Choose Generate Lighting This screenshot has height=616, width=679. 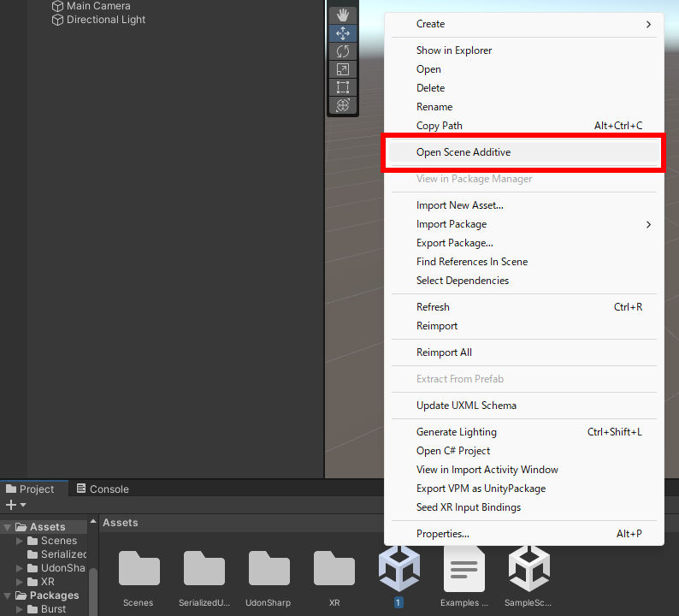(524, 432)
